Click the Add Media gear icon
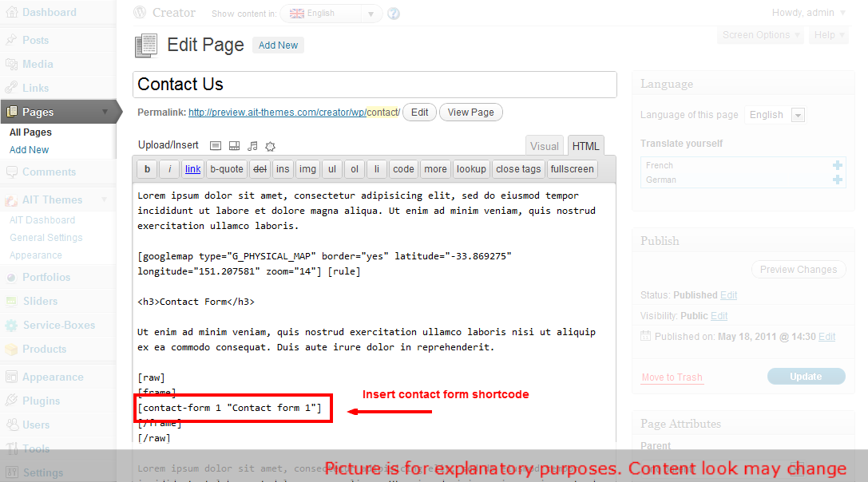 pos(271,146)
